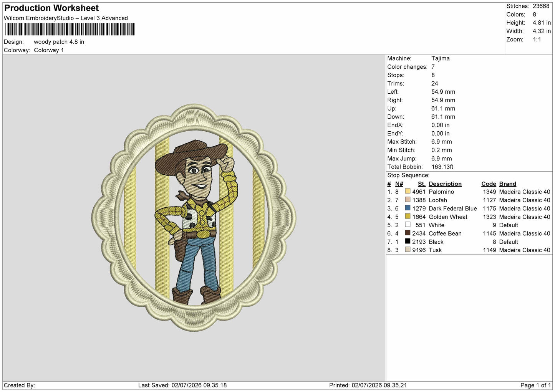Click 'Madeira Classic 40' in the Loofah row
This screenshot has height=392, width=555.
[x=525, y=200]
